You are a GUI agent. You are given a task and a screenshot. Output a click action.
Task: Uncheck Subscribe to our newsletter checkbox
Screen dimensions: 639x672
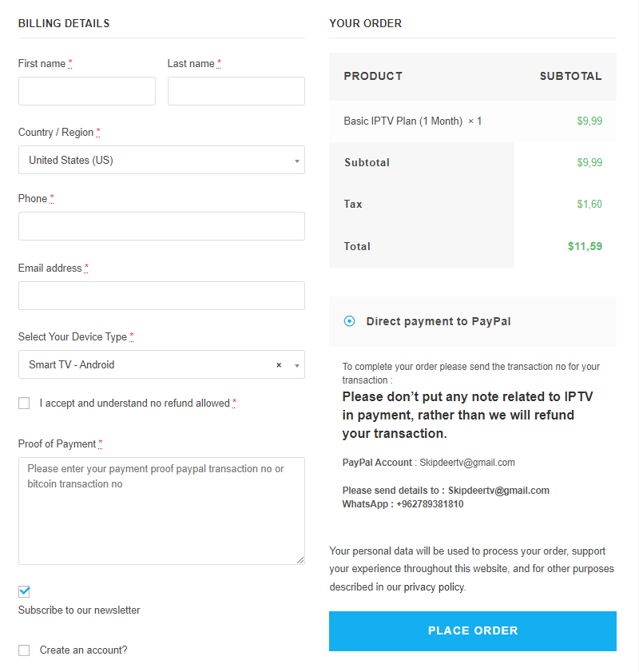point(24,591)
